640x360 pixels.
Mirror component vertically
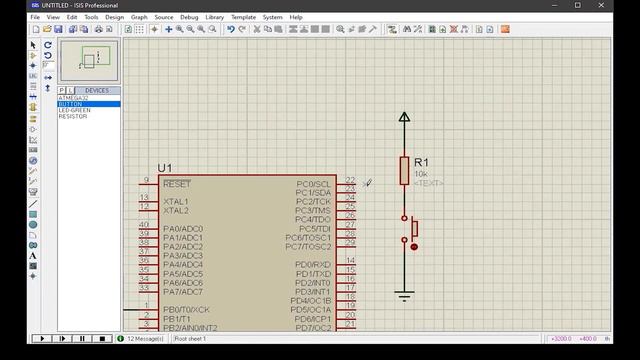coord(48,88)
